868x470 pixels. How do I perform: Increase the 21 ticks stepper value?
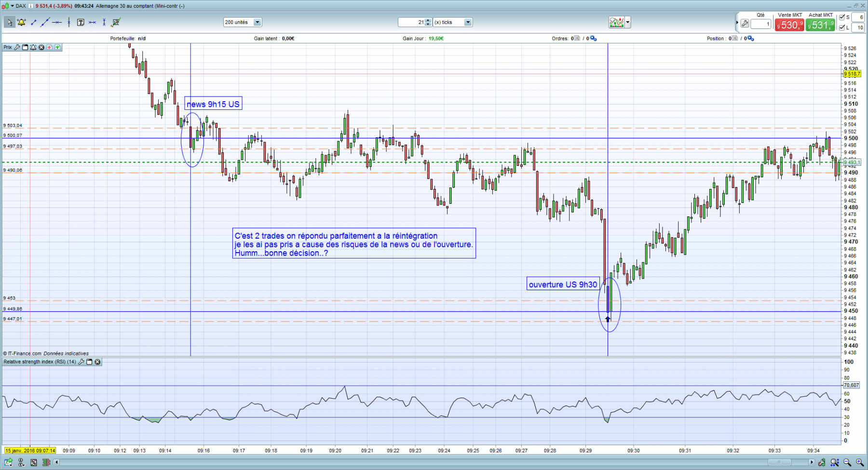(428, 20)
